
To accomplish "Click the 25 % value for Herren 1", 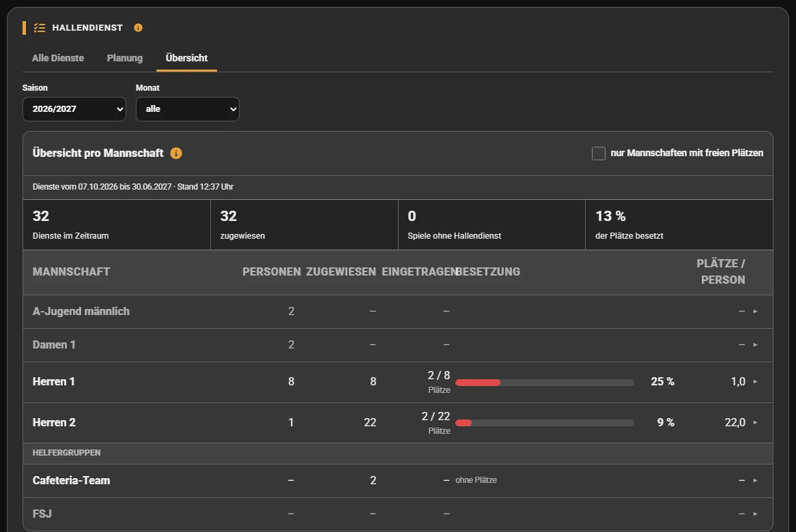I will [x=662, y=382].
